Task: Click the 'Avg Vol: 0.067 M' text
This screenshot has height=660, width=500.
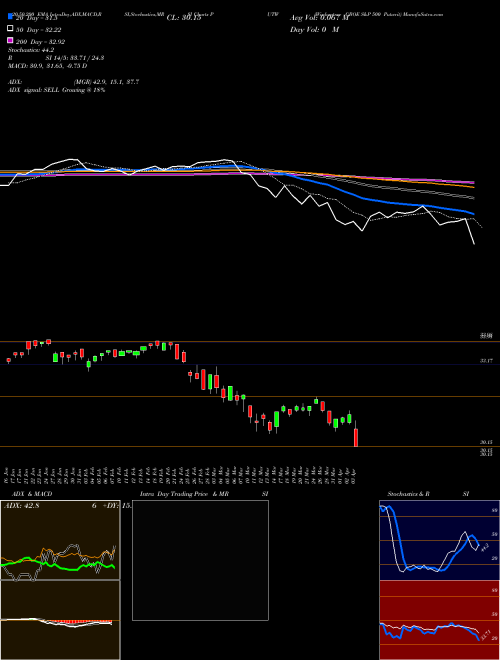Action: pyautogui.click(x=319, y=18)
